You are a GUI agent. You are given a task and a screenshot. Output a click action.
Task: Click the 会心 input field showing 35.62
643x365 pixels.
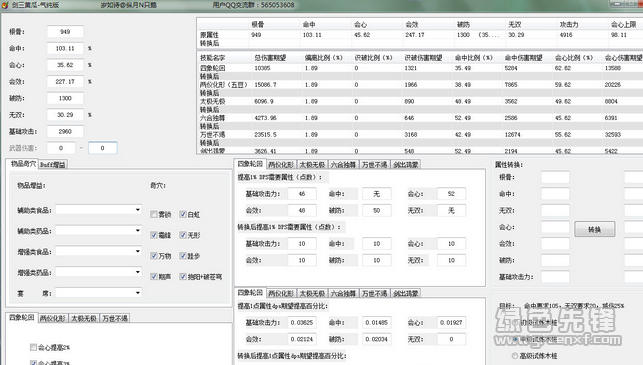65,65
